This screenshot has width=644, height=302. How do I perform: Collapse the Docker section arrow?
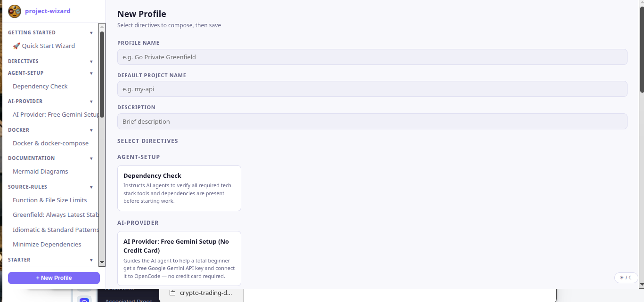pos(91,130)
